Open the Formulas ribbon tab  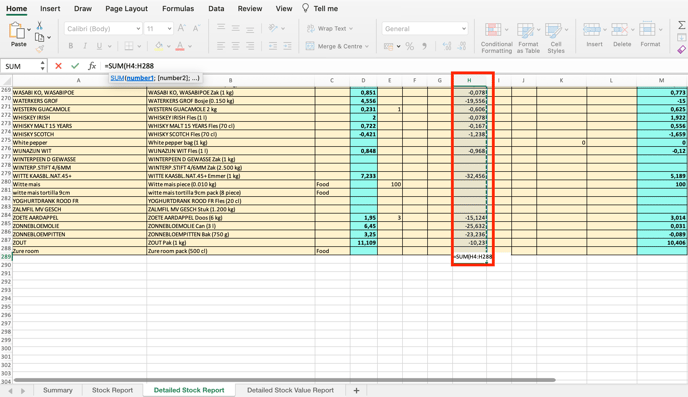click(x=178, y=8)
